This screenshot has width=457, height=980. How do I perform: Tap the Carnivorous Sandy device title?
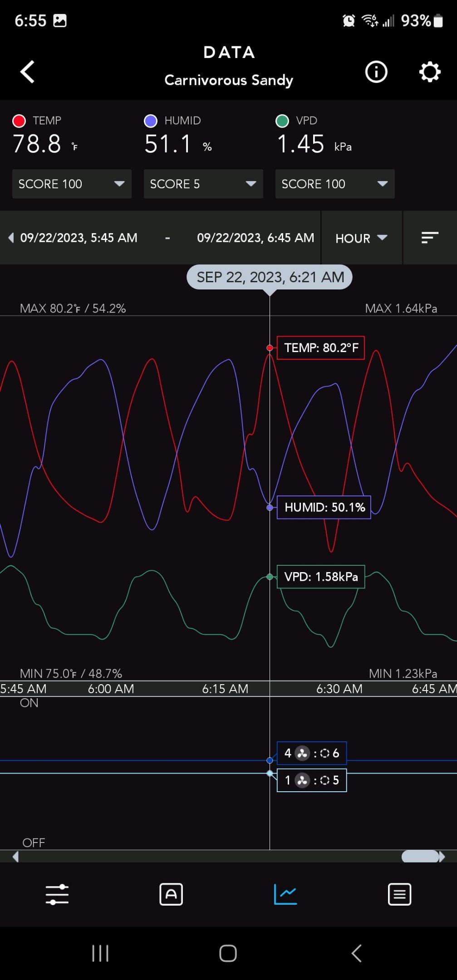[x=229, y=80]
